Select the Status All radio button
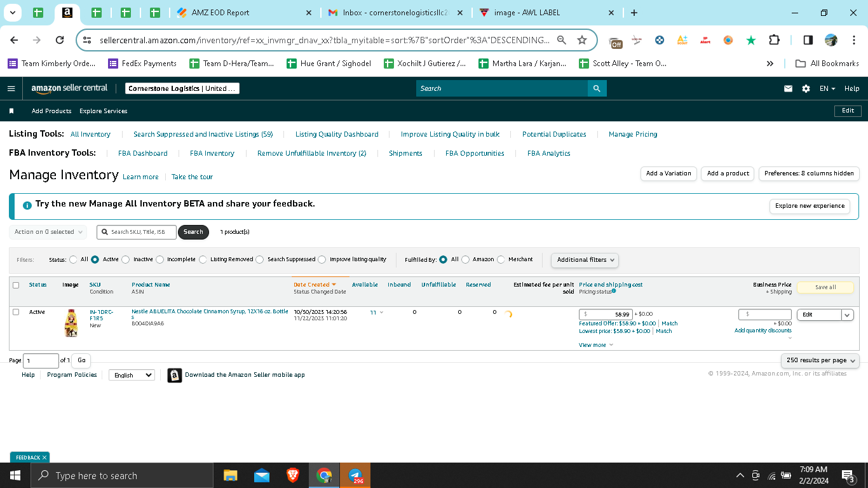Image resolution: width=868 pixels, height=488 pixels. 74,259
